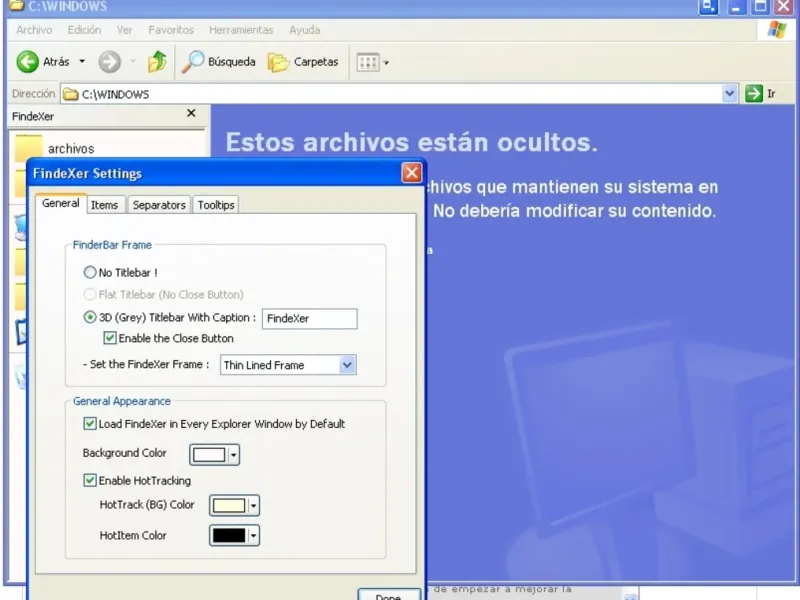This screenshot has height=600, width=800.
Task: Open the Atrás history dropdown arrow
Action: [x=82, y=62]
